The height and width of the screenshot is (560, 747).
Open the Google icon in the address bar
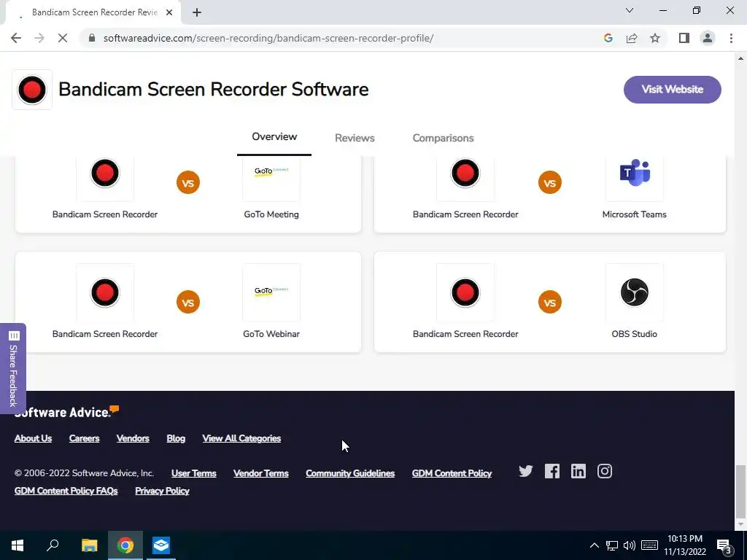click(x=608, y=38)
